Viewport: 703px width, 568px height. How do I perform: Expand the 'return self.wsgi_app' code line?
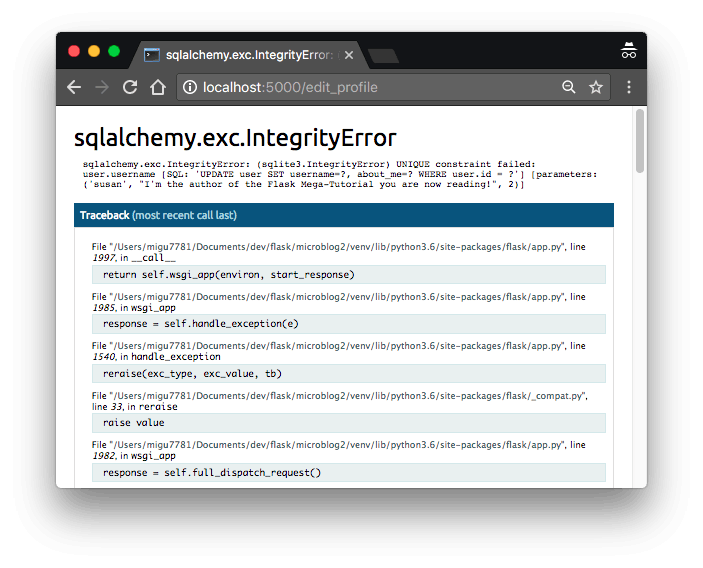click(348, 274)
